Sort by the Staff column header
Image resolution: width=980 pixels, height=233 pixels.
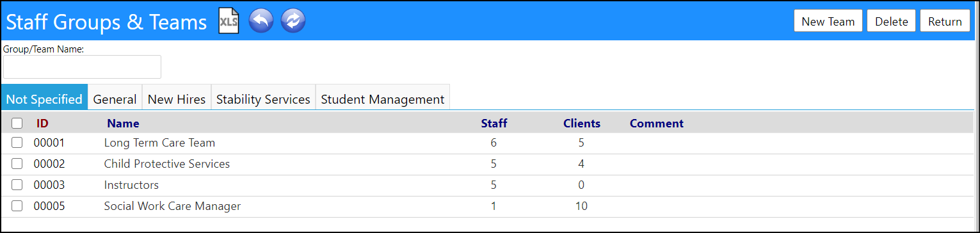point(494,124)
